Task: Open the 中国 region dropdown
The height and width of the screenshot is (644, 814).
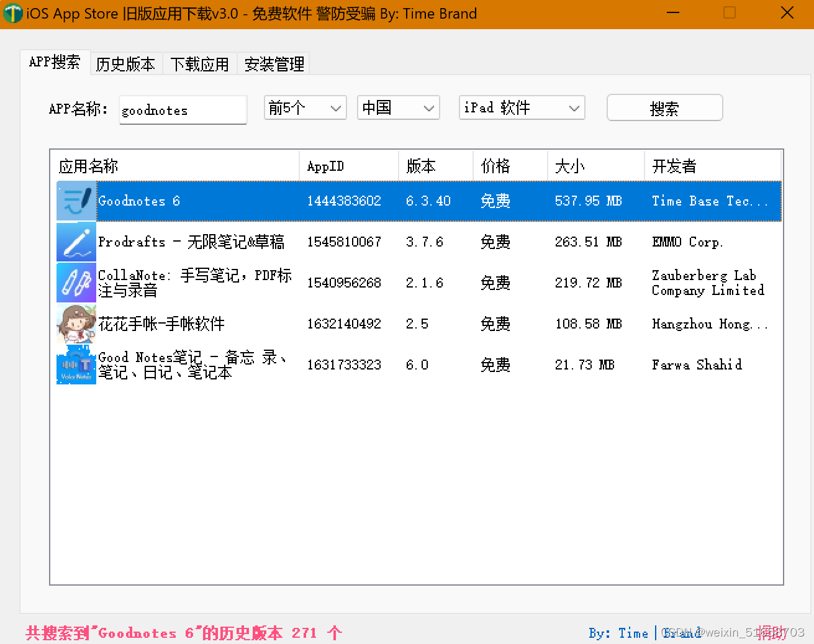Action: tap(398, 107)
